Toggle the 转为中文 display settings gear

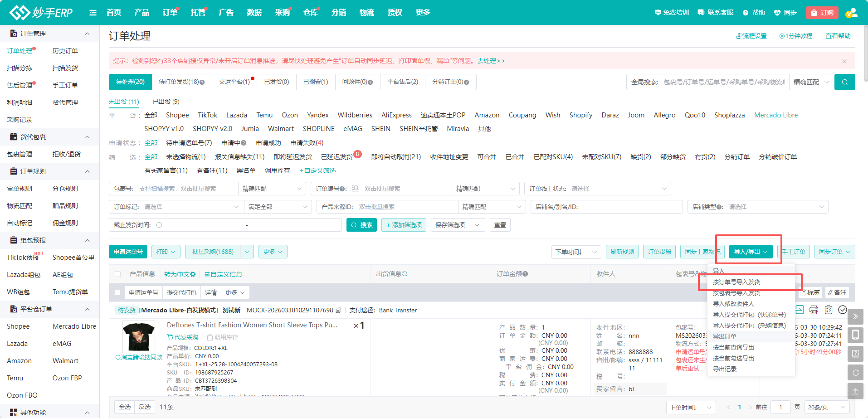pyautogui.click(x=192, y=274)
